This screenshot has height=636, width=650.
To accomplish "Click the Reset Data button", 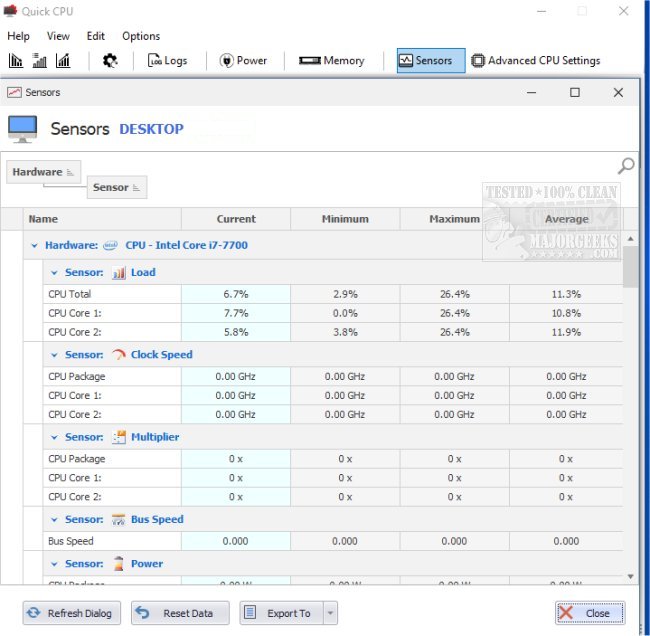I will pyautogui.click(x=180, y=613).
